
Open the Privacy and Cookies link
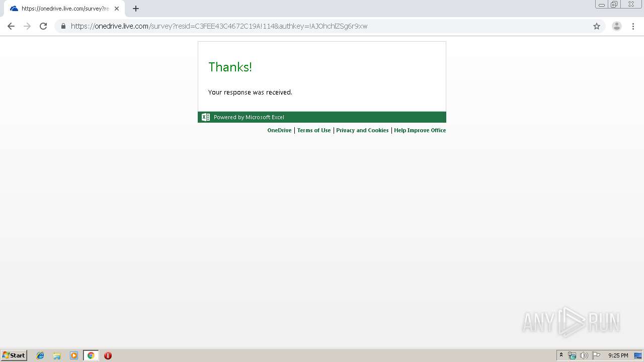pyautogui.click(x=362, y=130)
